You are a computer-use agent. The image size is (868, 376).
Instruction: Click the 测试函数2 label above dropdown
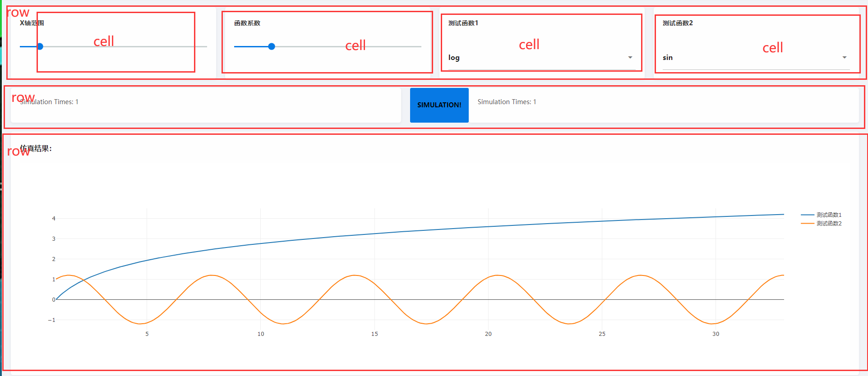678,23
